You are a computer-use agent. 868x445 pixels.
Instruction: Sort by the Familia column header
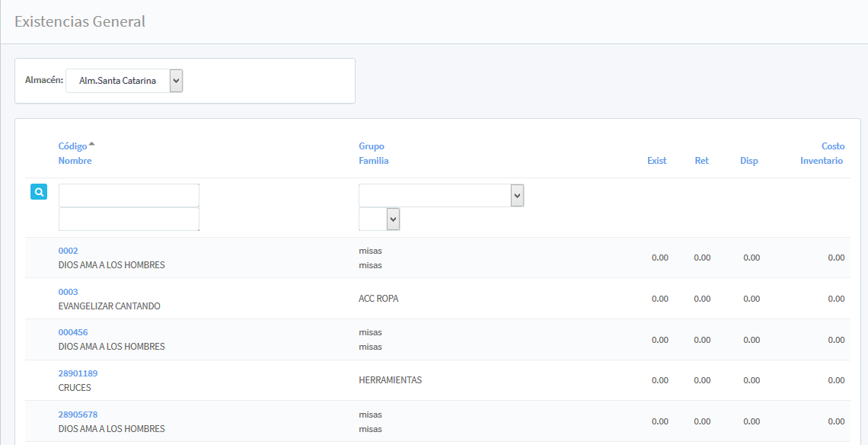(x=374, y=161)
